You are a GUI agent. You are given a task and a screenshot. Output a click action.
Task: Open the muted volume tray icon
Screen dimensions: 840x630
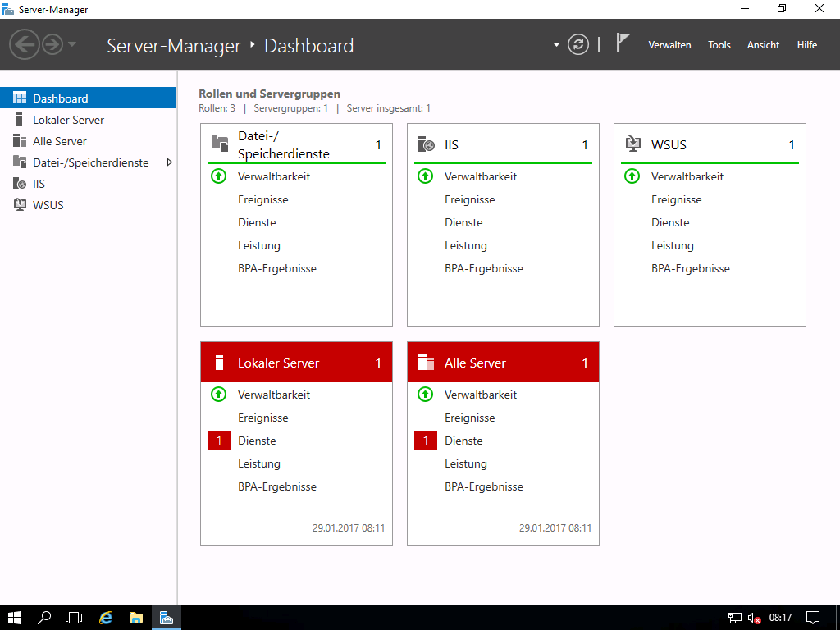[x=755, y=619]
